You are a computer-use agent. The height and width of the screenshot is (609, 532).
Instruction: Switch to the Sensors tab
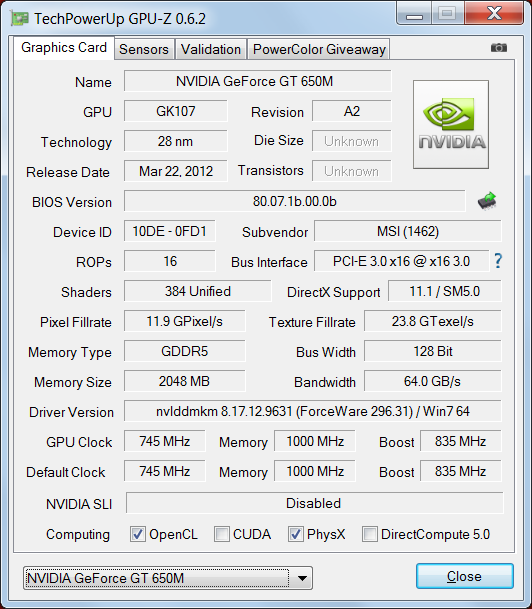[x=144, y=49]
